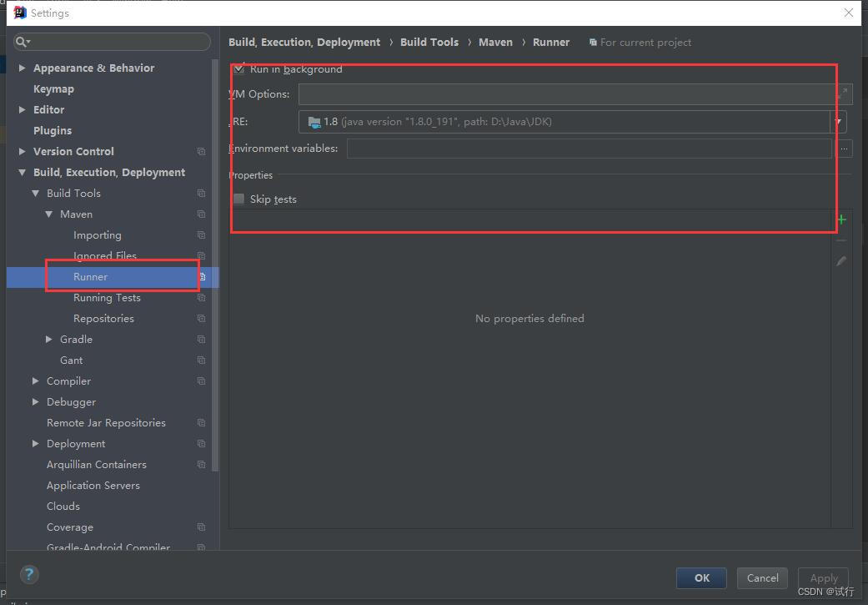The height and width of the screenshot is (605, 868).
Task: Expand the Editor node arrow
Action: pos(23,109)
